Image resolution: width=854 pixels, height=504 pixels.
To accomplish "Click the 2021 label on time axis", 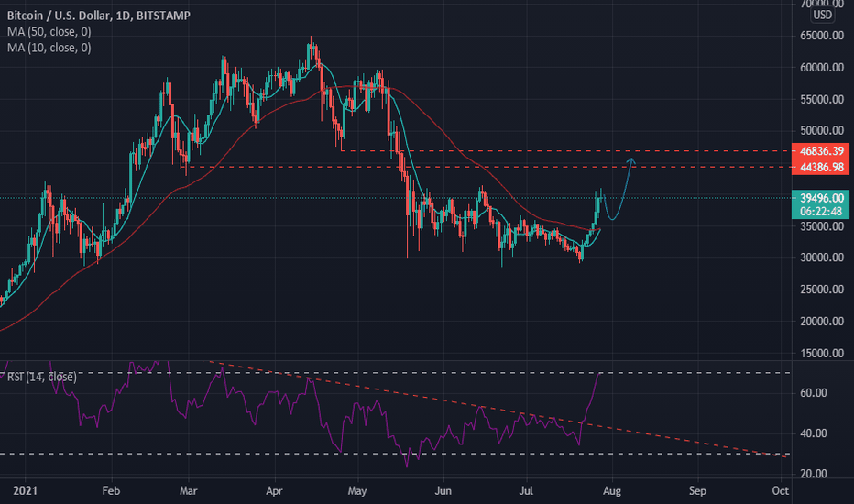I will point(25,491).
